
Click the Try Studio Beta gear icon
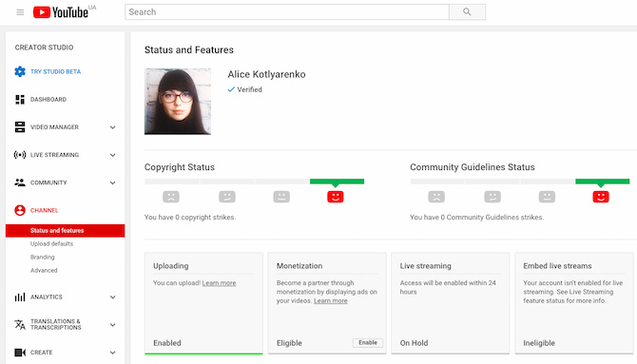20,71
